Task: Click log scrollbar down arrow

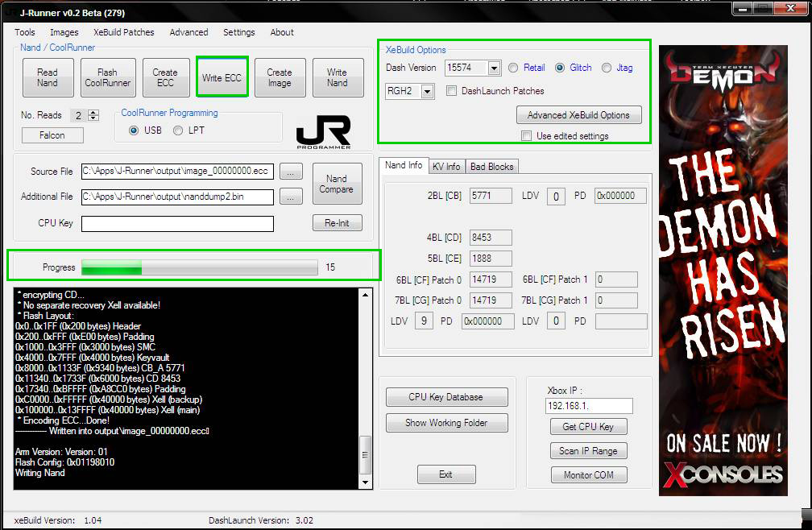Action: (365, 482)
